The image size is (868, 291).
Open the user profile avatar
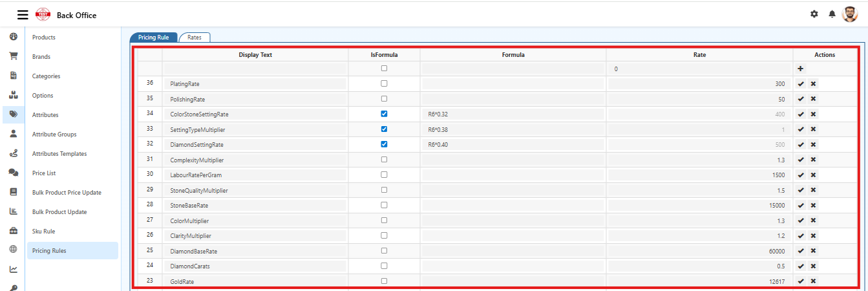(x=850, y=14)
